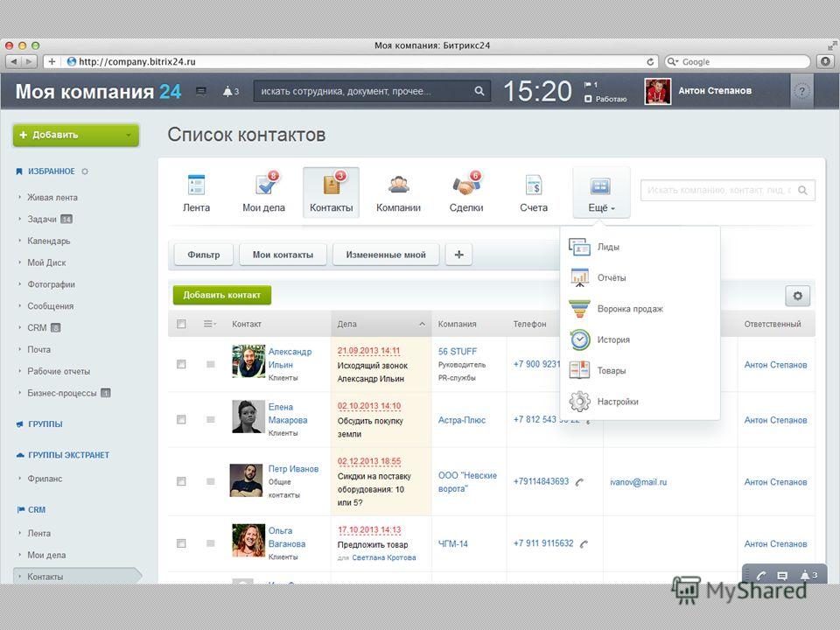Toggle select-all checkbox in table header

(x=181, y=324)
